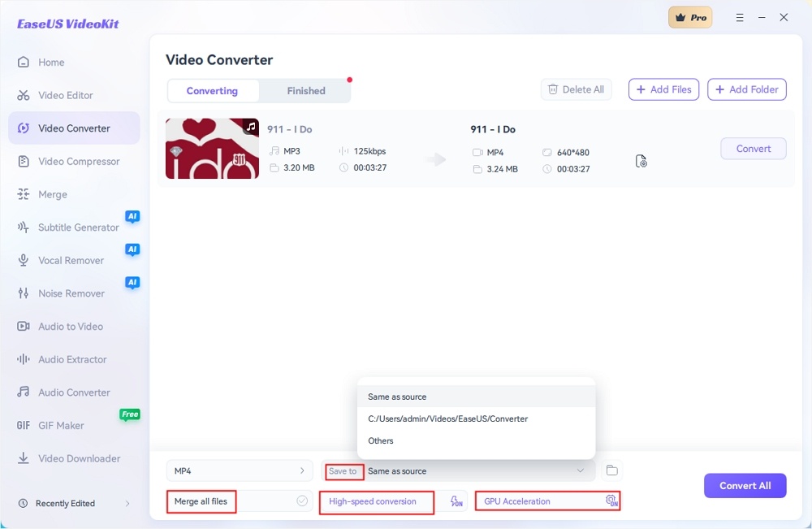812x529 pixels.
Task: Open GIF Maker tool
Action: [50, 425]
